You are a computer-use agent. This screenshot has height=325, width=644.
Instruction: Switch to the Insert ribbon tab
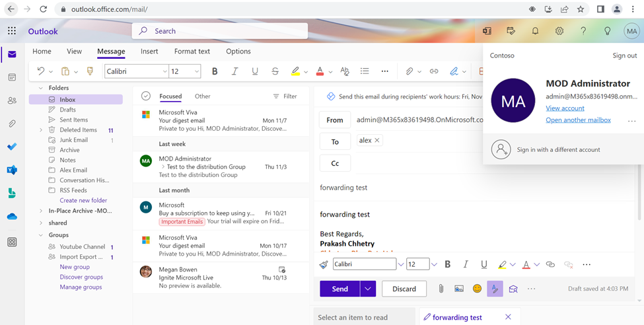point(149,52)
